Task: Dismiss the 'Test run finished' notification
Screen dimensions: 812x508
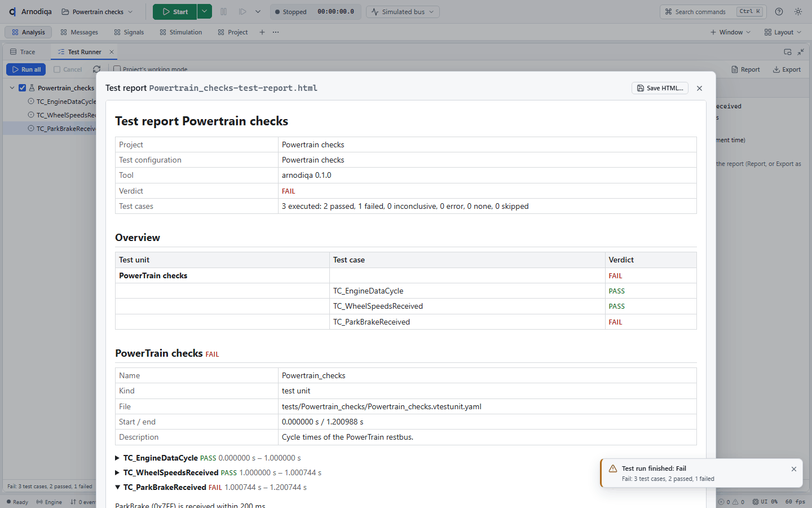Action: point(794,469)
